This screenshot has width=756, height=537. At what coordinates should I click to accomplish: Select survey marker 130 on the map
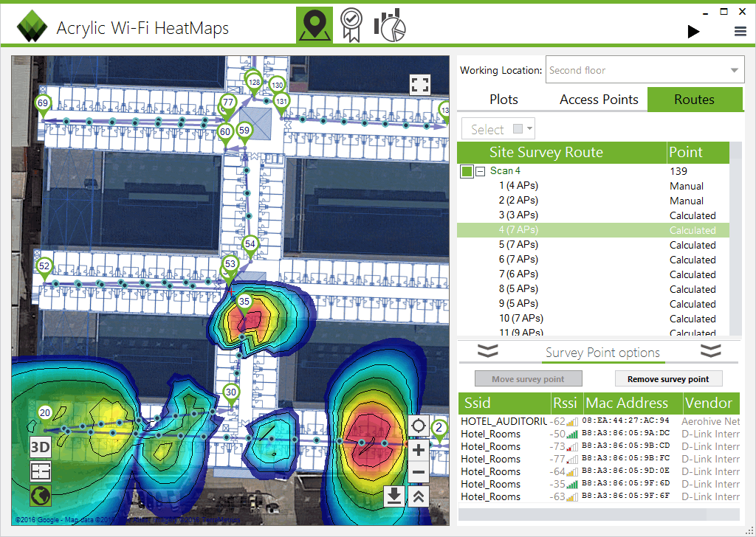277,86
